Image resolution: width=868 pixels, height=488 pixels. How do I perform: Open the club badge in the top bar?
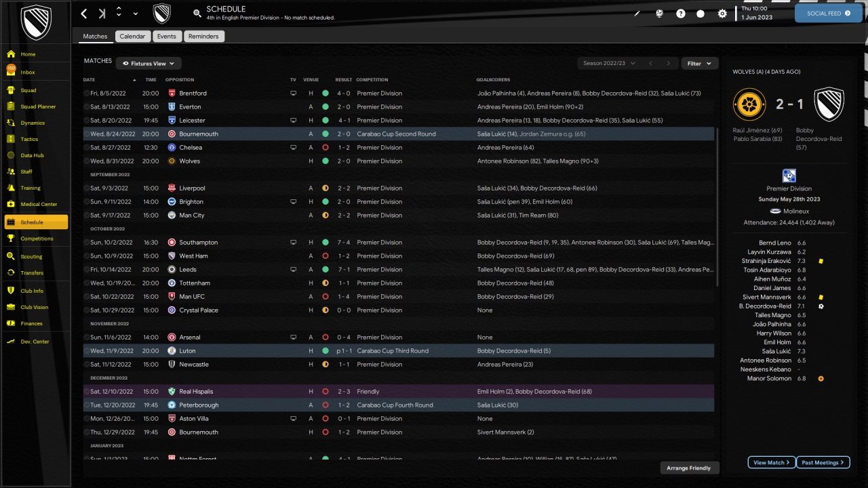coord(162,14)
